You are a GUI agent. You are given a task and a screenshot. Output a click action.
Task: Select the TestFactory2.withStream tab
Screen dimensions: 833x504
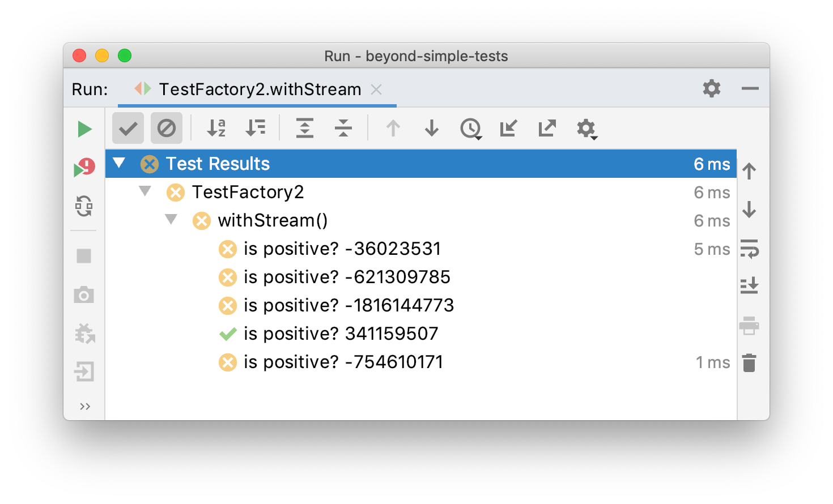pos(260,89)
